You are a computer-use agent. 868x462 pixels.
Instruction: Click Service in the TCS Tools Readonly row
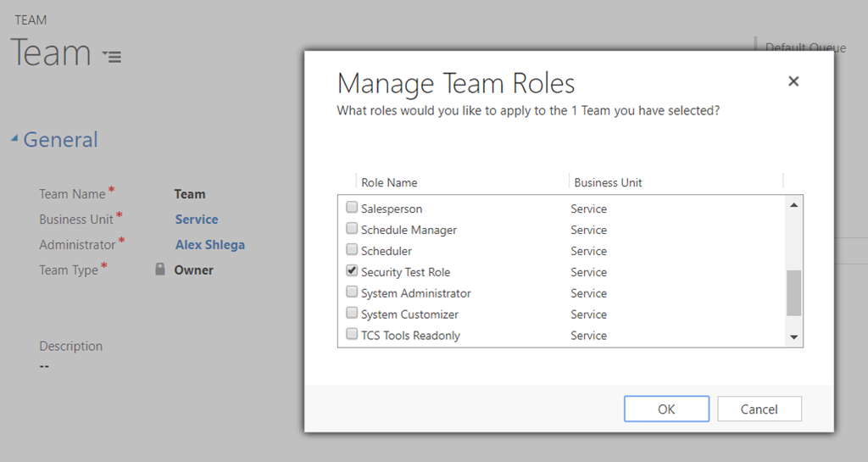588,336
